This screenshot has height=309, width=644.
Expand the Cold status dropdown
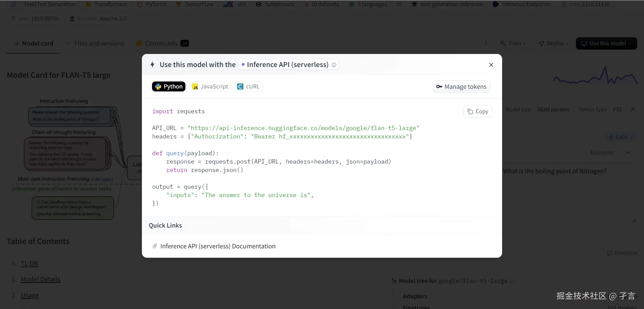pos(621,137)
